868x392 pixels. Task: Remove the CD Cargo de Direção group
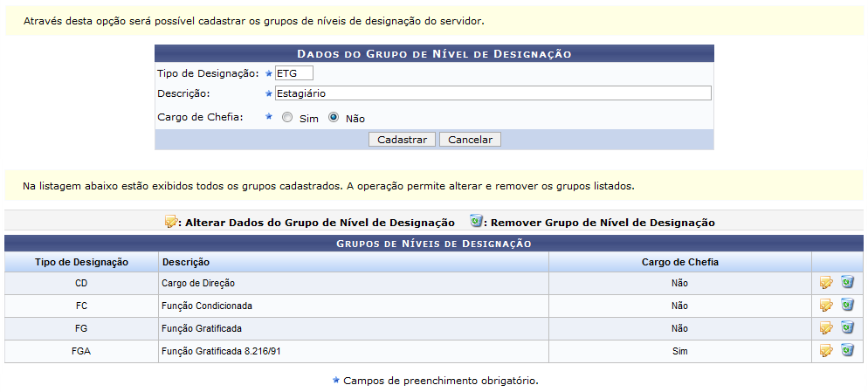pos(847,283)
